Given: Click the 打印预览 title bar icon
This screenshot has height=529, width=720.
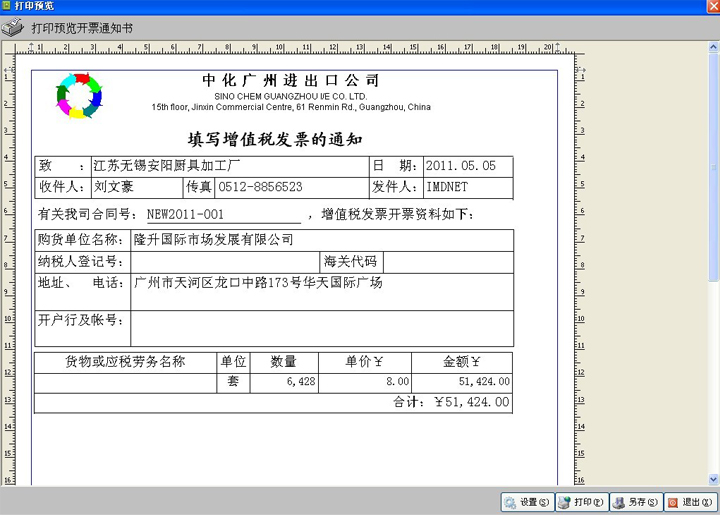Looking at the screenshot, I should pyautogui.click(x=6, y=6).
